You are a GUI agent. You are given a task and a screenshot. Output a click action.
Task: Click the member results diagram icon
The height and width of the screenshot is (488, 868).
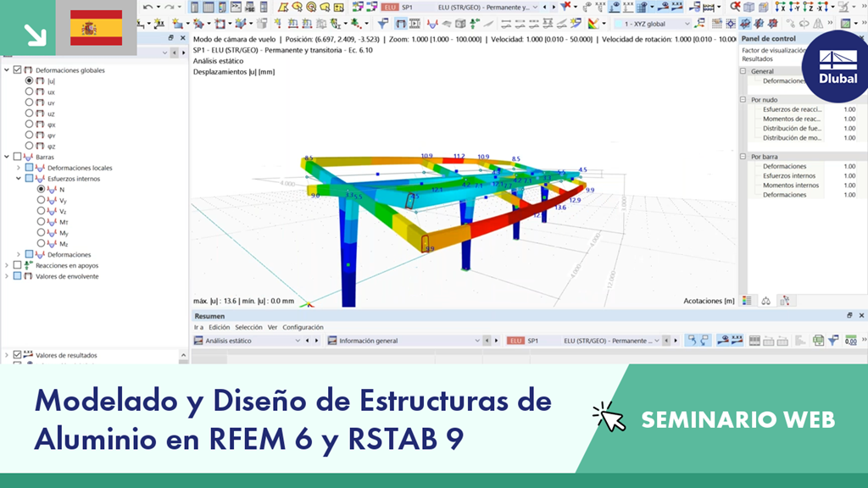click(432, 24)
